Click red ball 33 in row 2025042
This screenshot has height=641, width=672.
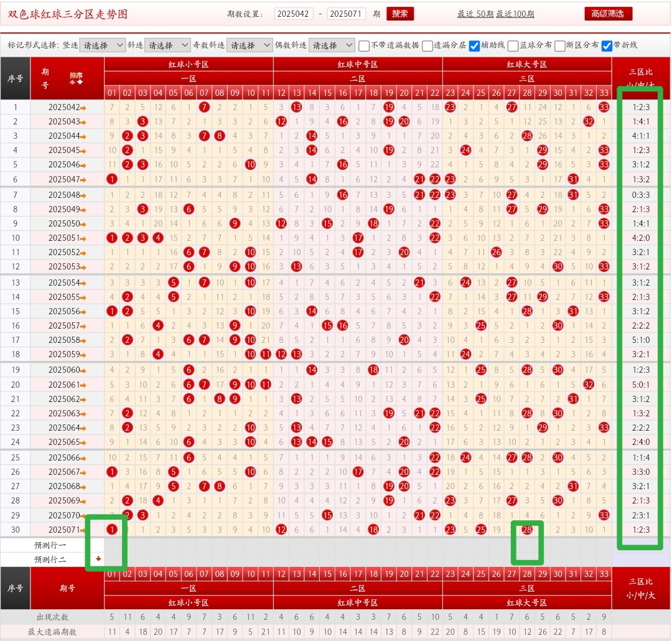pyautogui.click(x=603, y=107)
